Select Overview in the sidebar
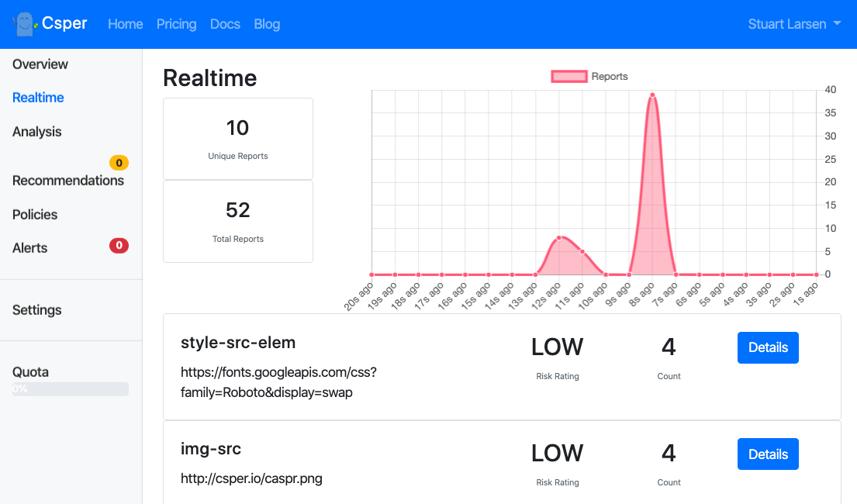The image size is (857, 504). pyautogui.click(x=40, y=64)
